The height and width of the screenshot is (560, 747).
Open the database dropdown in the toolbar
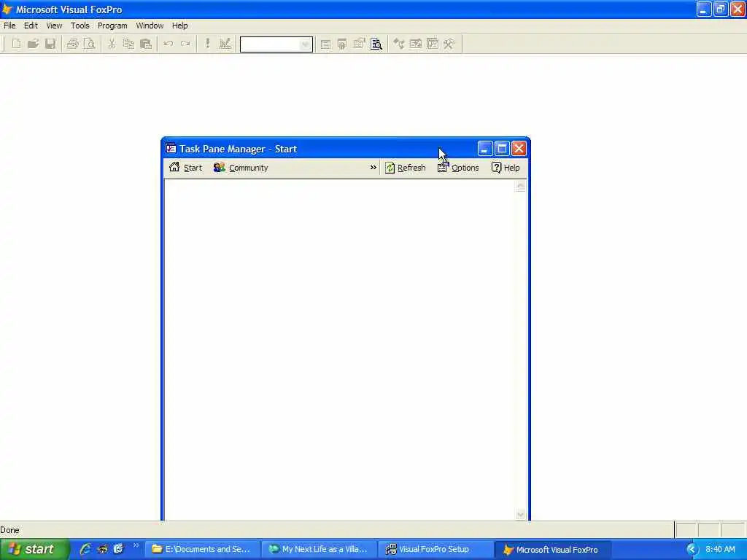306,44
